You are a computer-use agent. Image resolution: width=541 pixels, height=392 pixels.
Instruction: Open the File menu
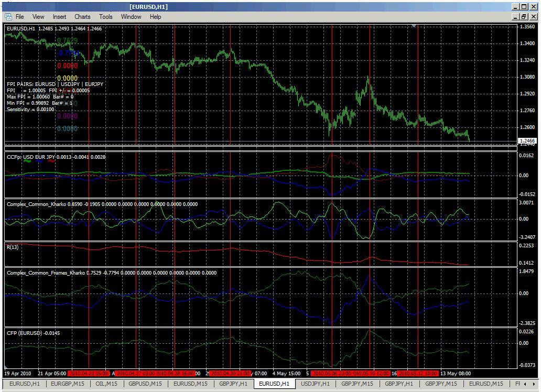coord(19,17)
